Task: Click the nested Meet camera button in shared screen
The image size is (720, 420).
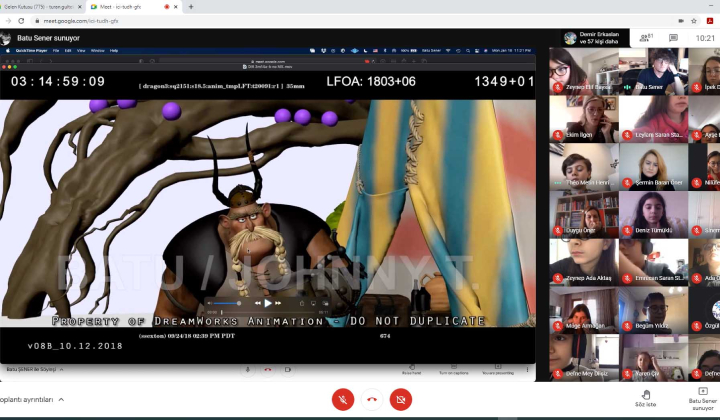Action: pos(287,370)
